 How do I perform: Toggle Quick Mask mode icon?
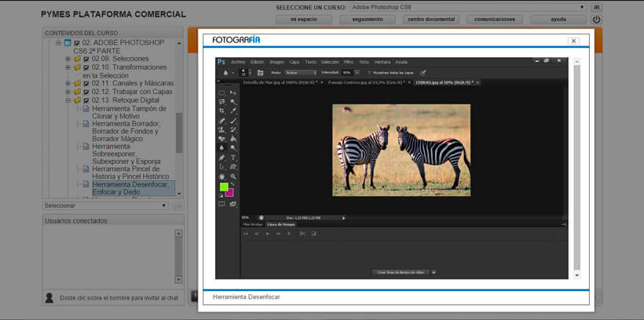click(221, 204)
